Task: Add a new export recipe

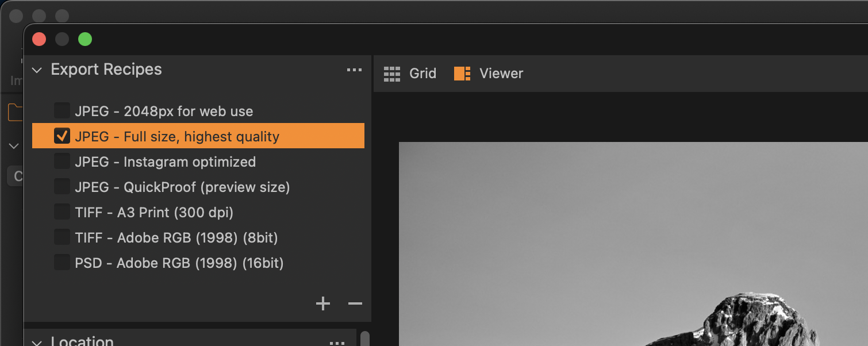Action: (x=323, y=303)
